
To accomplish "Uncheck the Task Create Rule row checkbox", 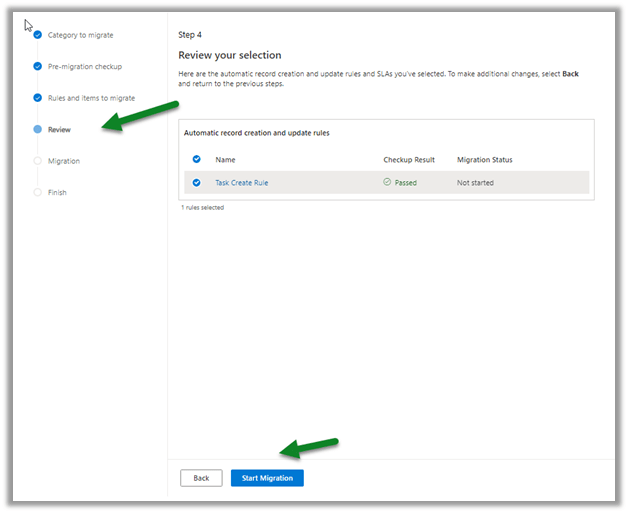I will point(196,183).
